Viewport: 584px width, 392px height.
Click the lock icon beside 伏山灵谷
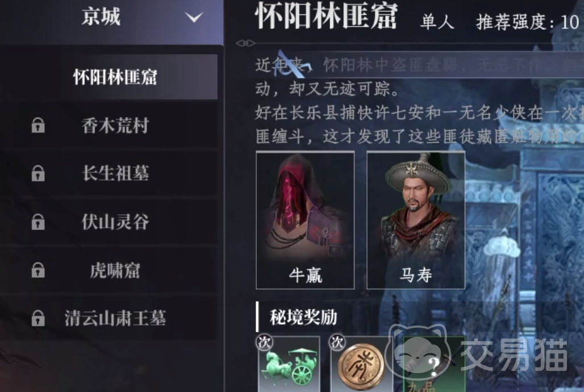point(38,222)
